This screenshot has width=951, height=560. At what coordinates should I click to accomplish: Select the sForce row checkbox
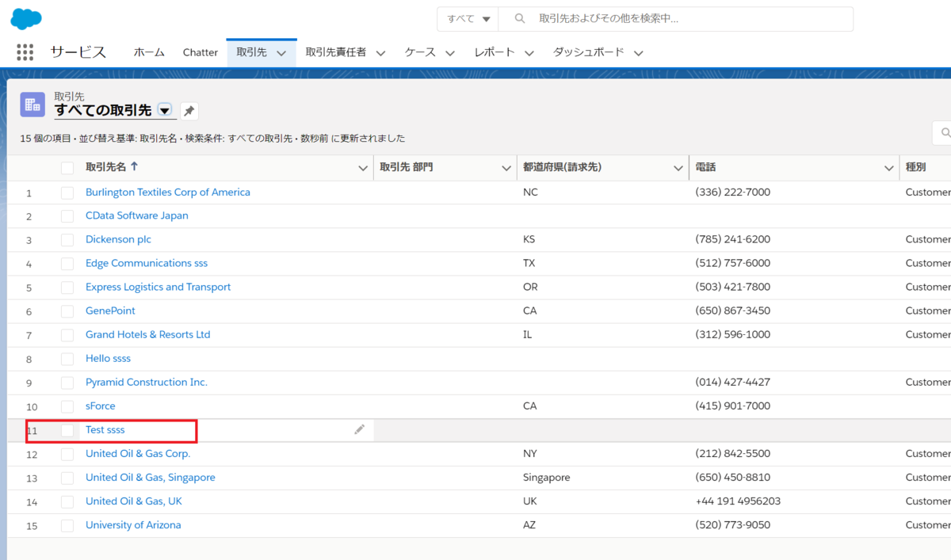pyautogui.click(x=67, y=406)
